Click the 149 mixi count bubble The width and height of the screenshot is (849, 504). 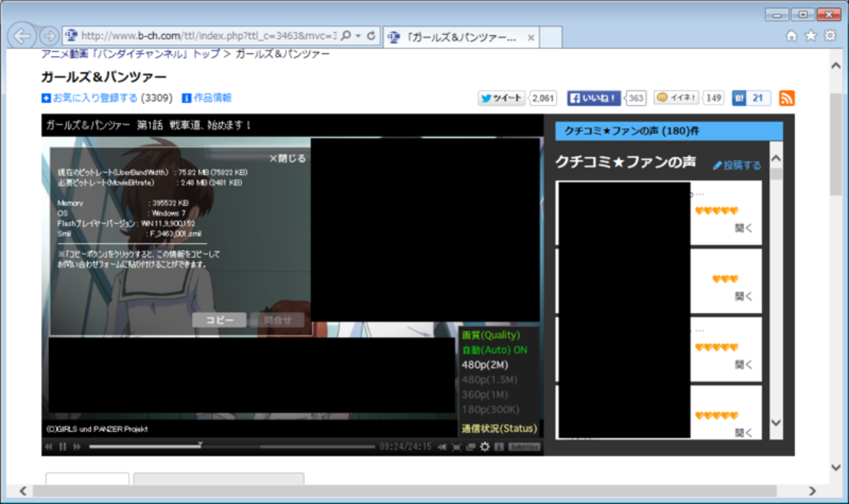[x=714, y=98]
